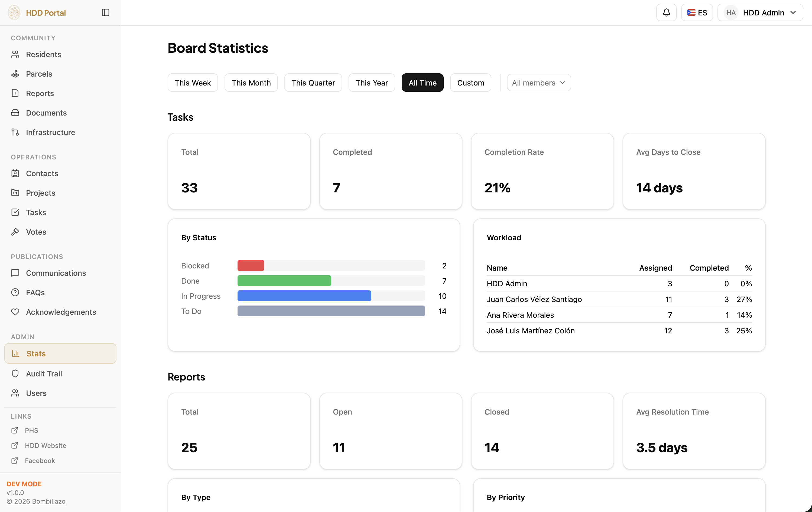
Task: Click the Audit Trail shield icon
Action: 15,374
